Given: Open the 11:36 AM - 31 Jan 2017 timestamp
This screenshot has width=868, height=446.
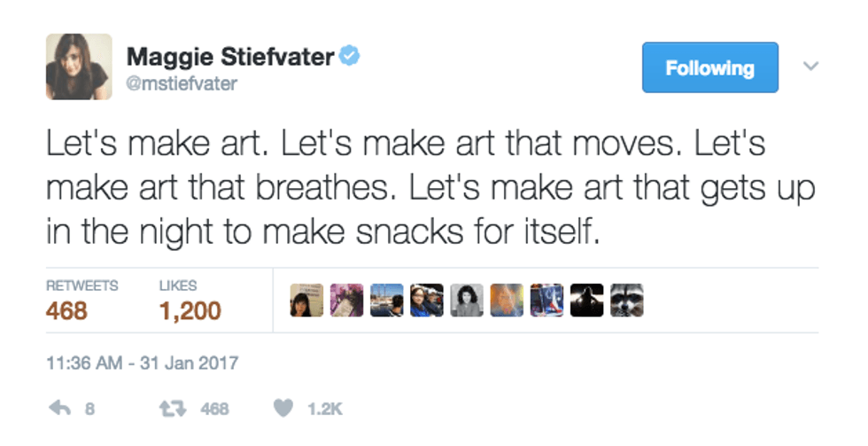Looking at the screenshot, I should [x=142, y=364].
